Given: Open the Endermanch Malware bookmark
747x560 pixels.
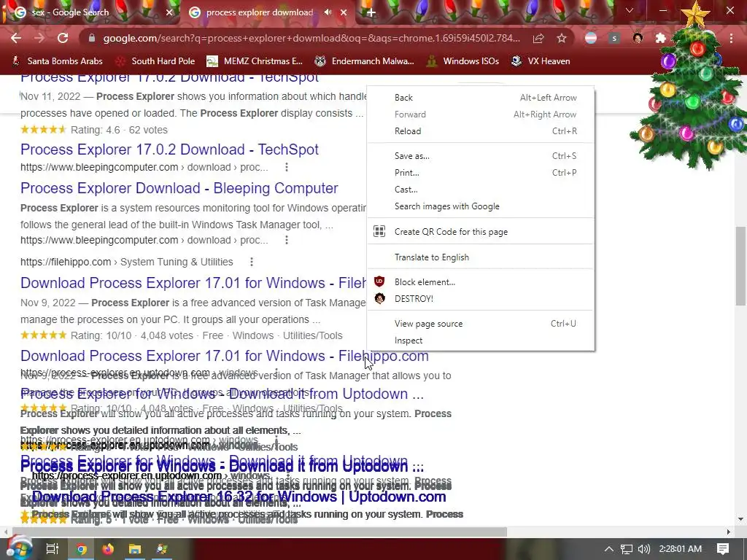Looking at the screenshot, I should [365, 61].
